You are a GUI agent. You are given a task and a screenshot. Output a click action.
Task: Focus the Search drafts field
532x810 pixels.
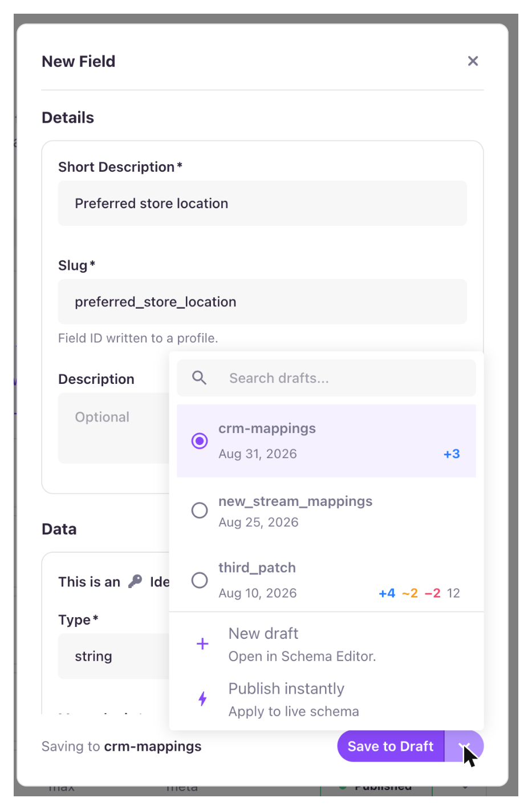point(326,378)
